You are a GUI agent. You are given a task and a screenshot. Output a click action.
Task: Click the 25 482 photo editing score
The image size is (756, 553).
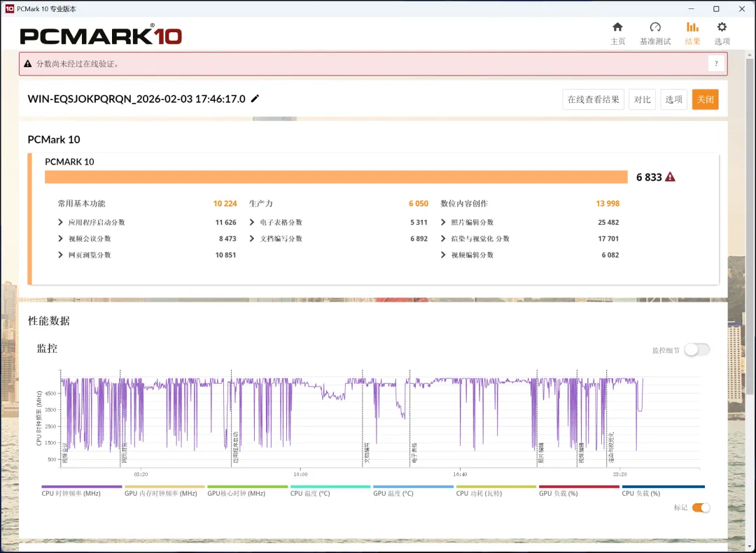(x=608, y=223)
